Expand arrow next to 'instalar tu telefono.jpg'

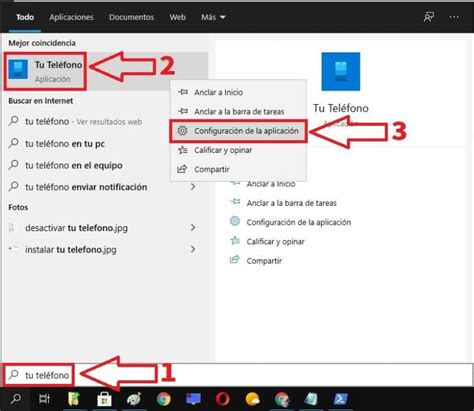193,249
